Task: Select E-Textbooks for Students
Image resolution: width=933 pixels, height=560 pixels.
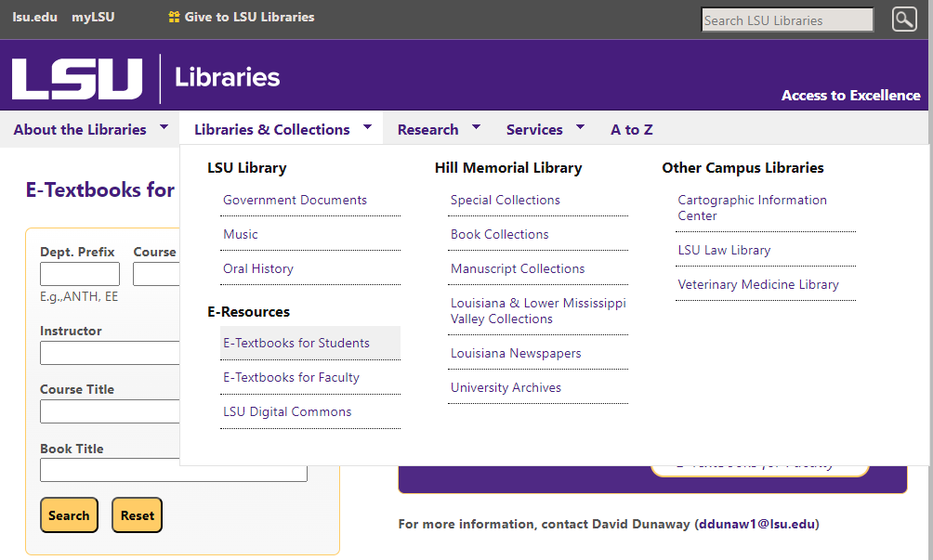Action: coord(310,343)
